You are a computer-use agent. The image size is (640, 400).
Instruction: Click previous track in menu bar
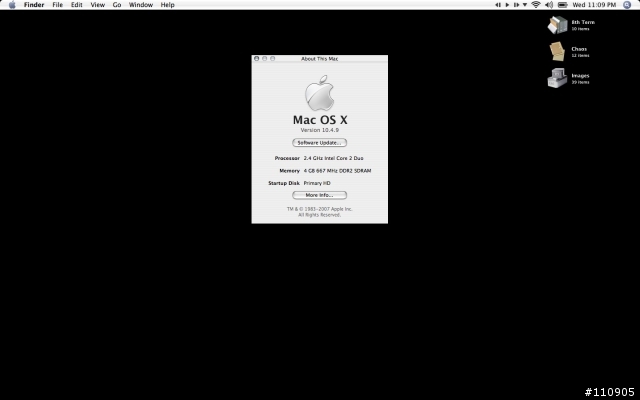click(498, 5)
